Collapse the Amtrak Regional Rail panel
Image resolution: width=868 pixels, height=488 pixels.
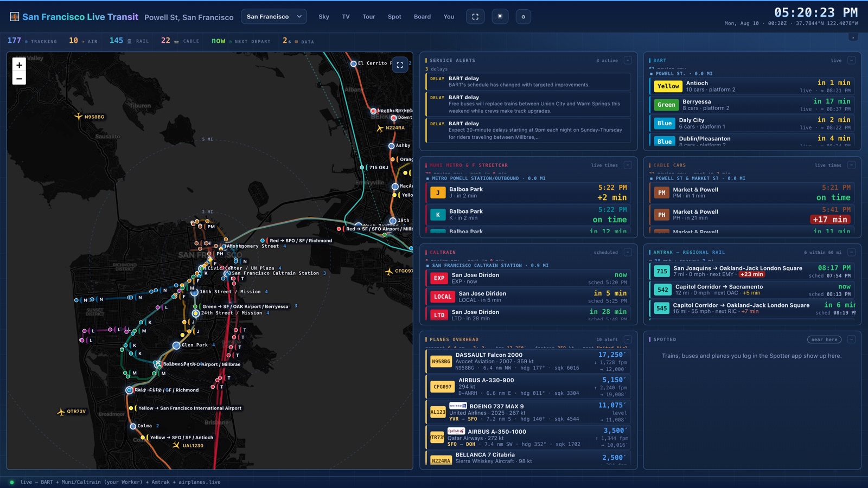(851, 252)
